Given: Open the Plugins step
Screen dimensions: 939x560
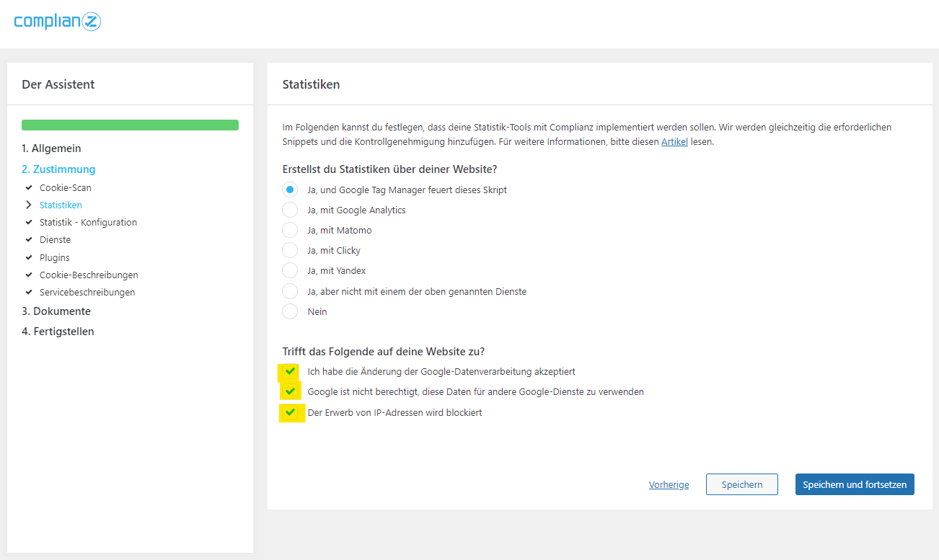Looking at the screenshot, I should click(x=55, y=257).
